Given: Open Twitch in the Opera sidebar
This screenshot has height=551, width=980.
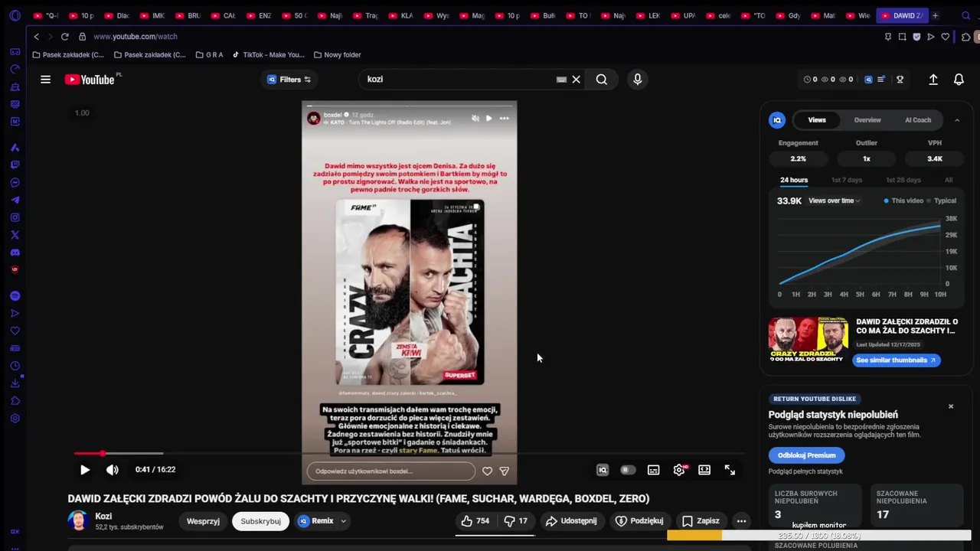Looking at the screenshot, I should [x=15, y=165].
